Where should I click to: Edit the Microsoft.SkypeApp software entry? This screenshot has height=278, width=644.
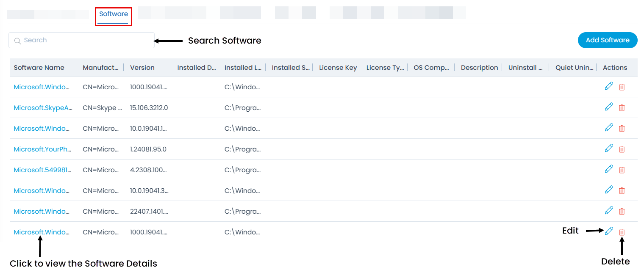[x=609, y=107]
